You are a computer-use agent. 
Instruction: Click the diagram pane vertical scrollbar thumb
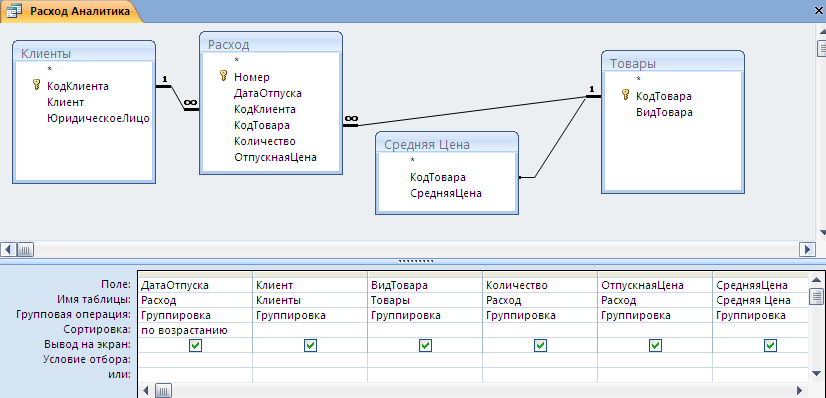pos(821,48)
